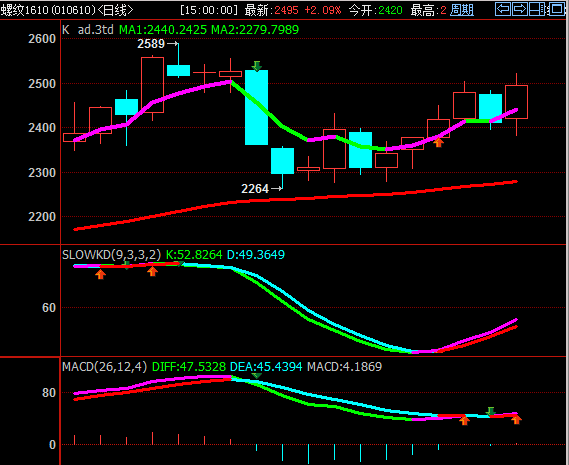Click the 2600 price axis label
This screenshot has height=465, width=569.
pyautogui.click(x=42, y=39)
